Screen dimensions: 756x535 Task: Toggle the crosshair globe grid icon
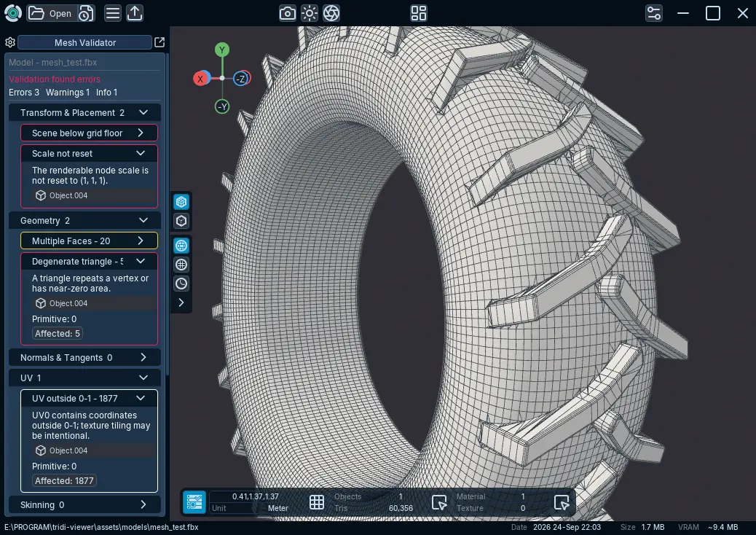coord(181,265)
